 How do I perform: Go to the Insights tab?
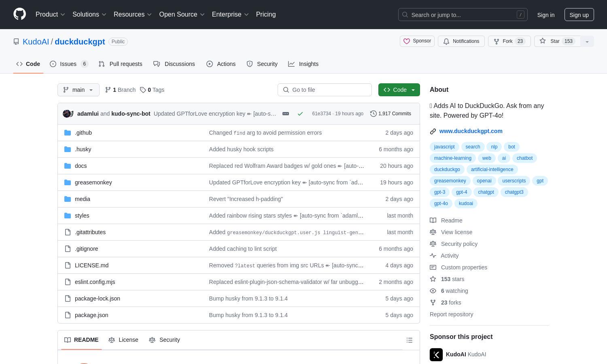click(x=303, y=64)
